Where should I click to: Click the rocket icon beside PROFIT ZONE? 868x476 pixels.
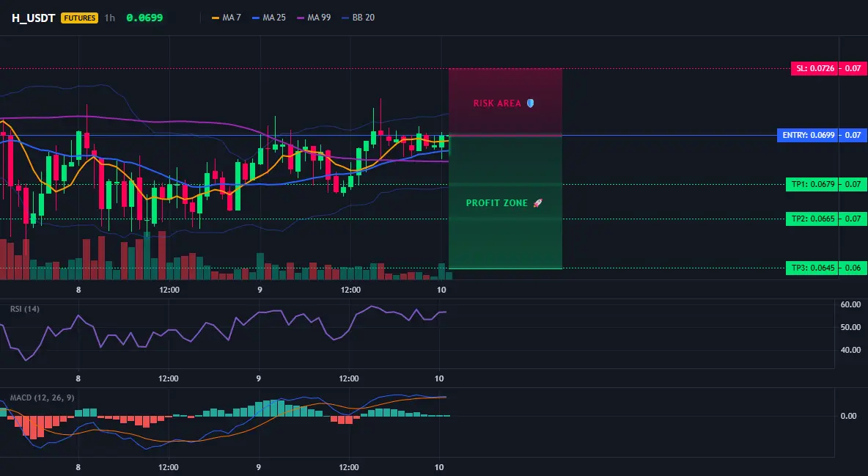pos(537,203)
